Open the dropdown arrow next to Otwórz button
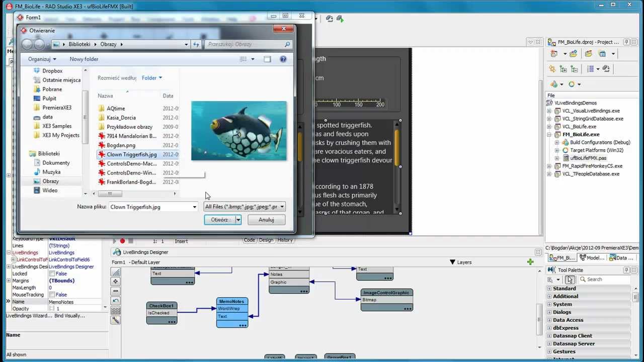The width and height of the screenshot is (644, 362). click(x=238, y=220)
